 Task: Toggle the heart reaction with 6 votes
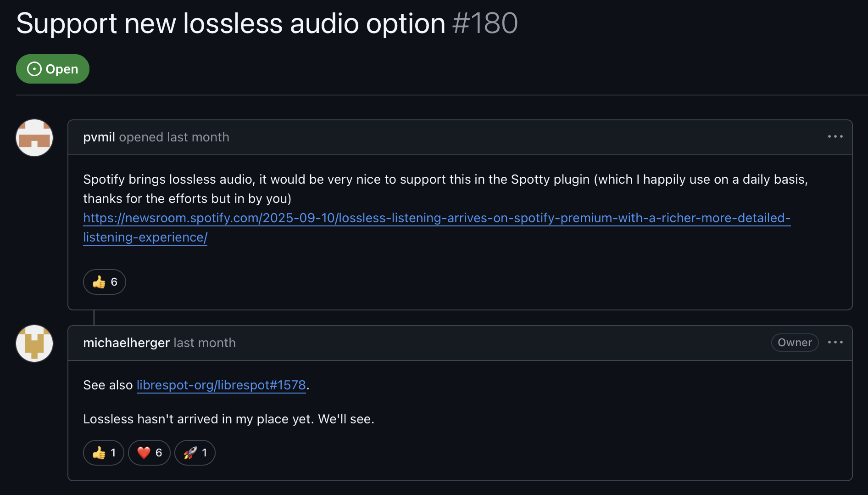[x=149, y=453]
